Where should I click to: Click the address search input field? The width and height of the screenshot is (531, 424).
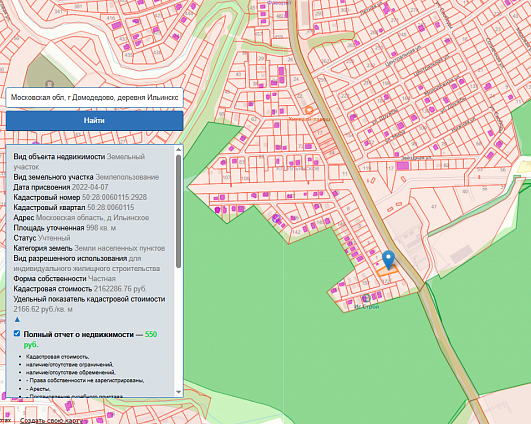tap(94, 98)
